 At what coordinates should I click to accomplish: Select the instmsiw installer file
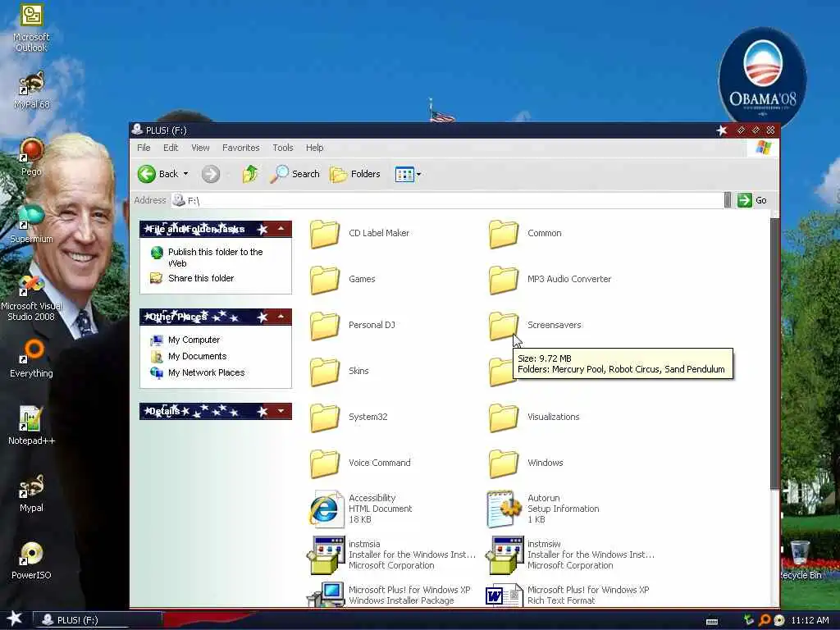(x=570, y=555)
